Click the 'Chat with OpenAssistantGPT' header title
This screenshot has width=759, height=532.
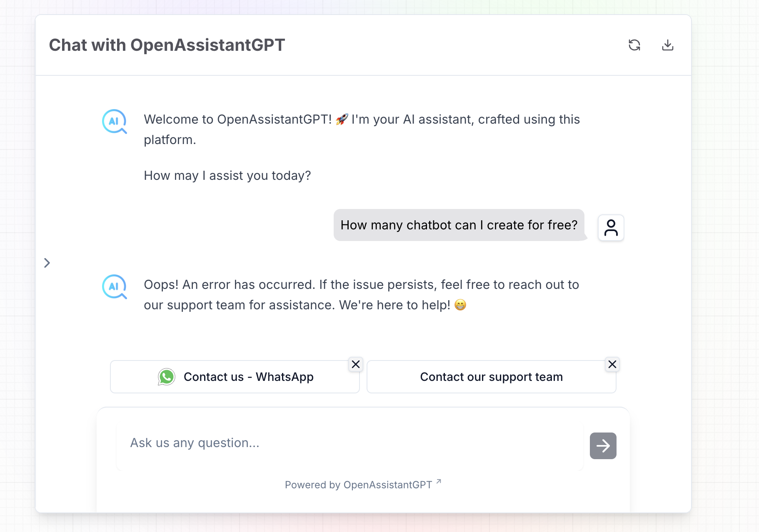tap(167, 45)
